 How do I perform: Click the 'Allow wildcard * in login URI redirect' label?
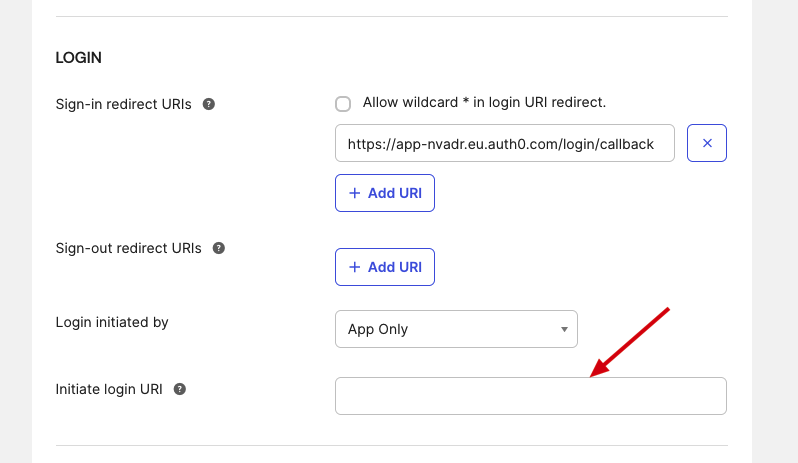(484, 102)
